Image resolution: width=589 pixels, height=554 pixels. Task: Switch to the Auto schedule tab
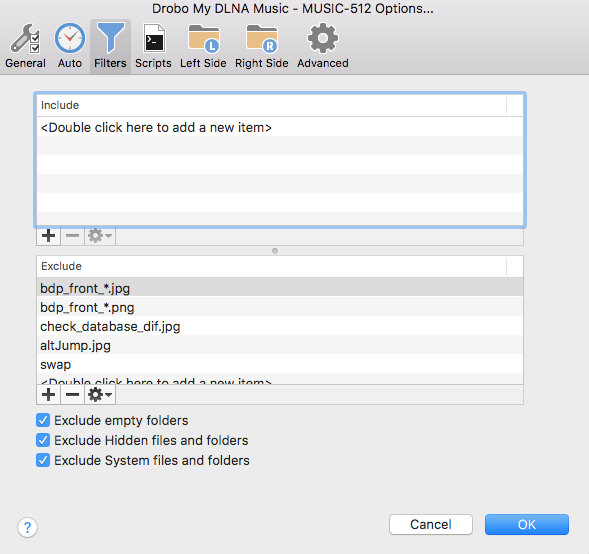click(x=70, y=46)
